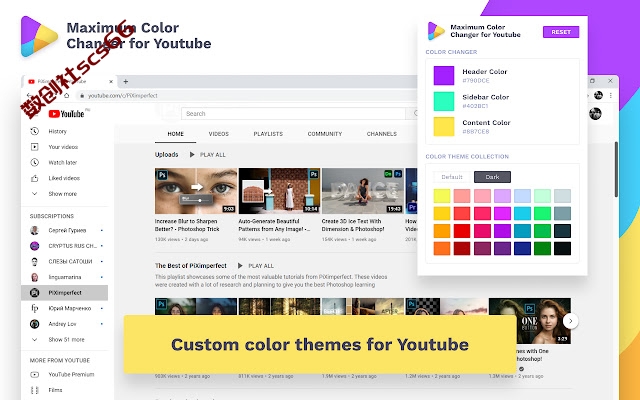Click the browser profile avatar in toolbar

598,96
